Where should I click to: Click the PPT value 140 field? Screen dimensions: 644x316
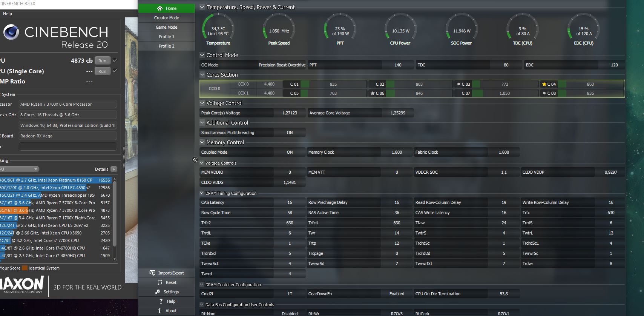[398, 65]
